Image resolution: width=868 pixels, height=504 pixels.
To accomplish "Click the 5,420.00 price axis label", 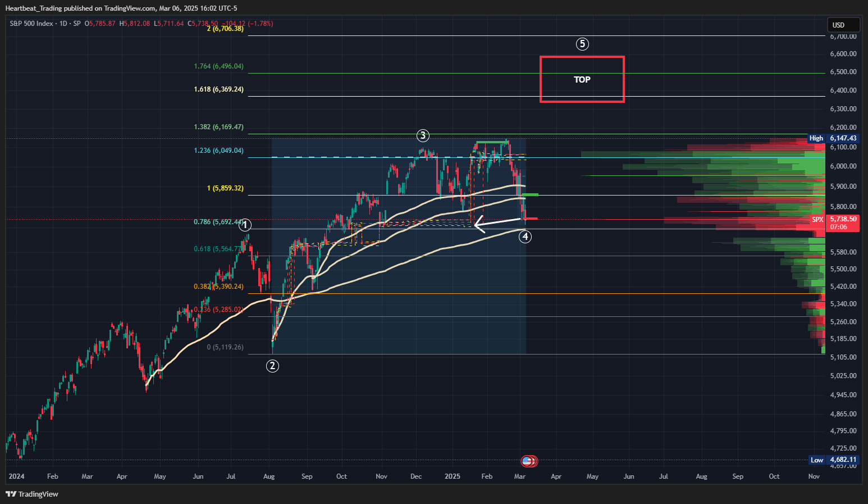I will click(x=843, y=287).
